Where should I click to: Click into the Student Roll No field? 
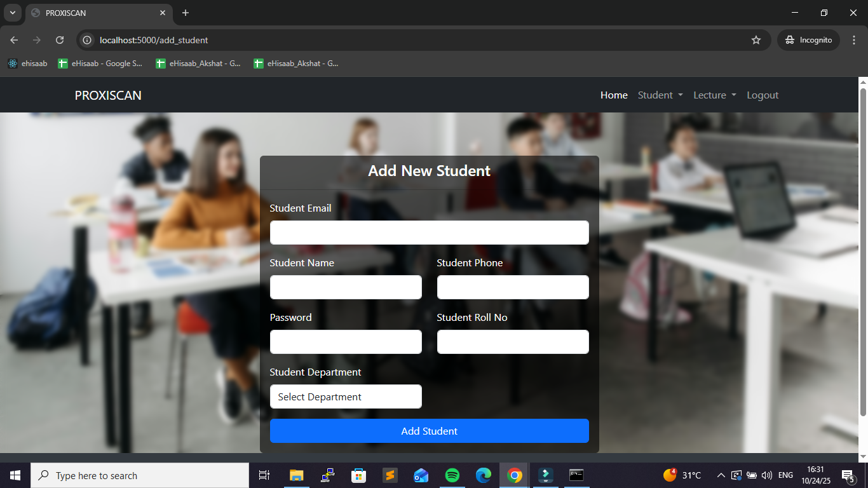tap(512, 342)
